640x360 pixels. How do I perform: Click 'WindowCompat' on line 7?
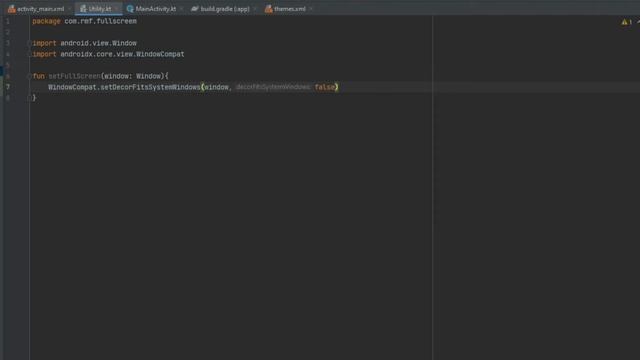[x=72, y=87]
